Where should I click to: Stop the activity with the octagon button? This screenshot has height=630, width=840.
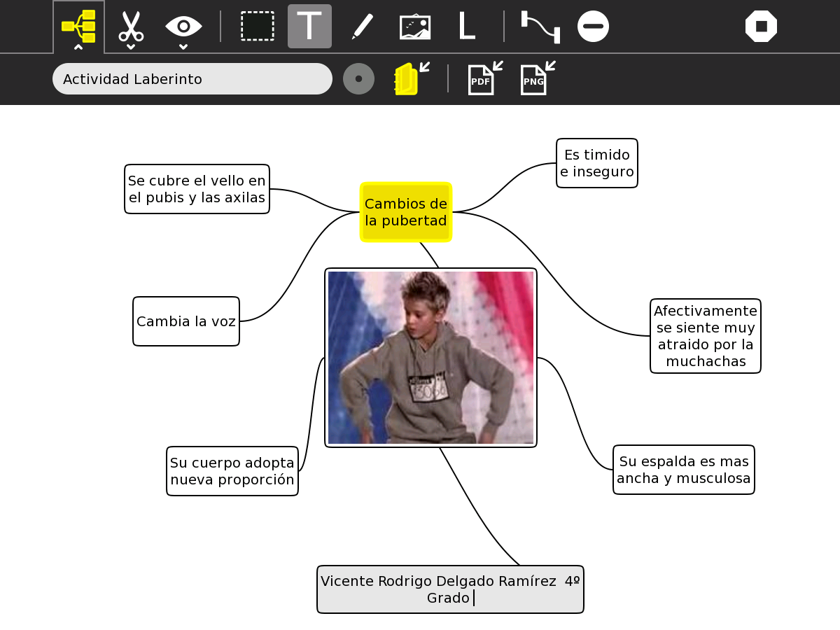click(x=761, y=26)
